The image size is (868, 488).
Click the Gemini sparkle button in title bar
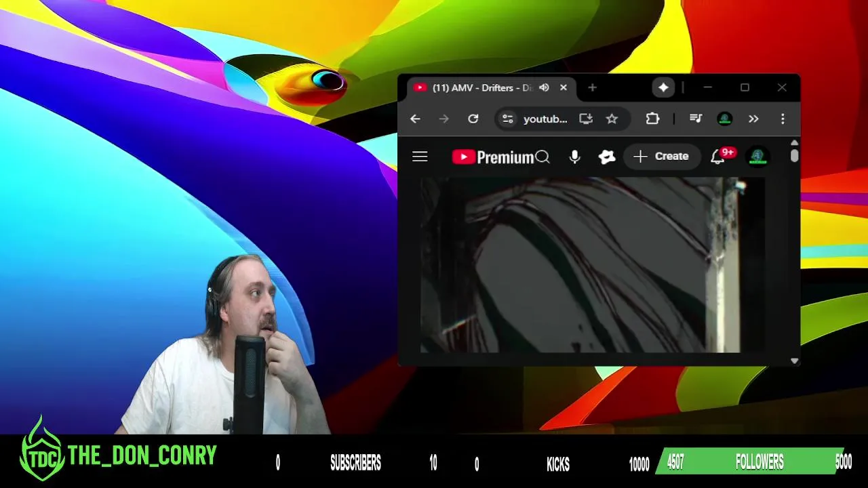[x=663, y=87]
